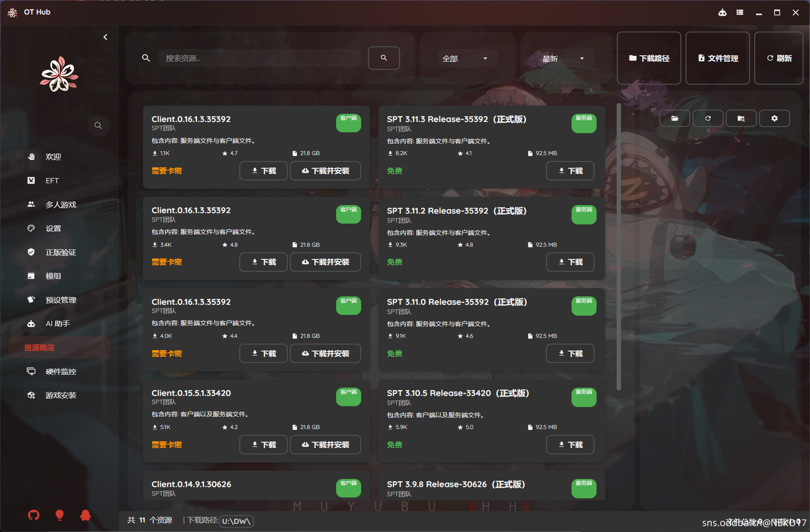Click 下载 on the 3.4K downloads Client card
The width and height of the screenshot is (810, 532).
263,262
